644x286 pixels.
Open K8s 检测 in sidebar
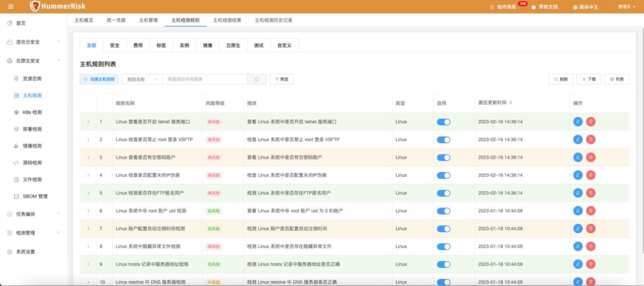coord(32,112)
